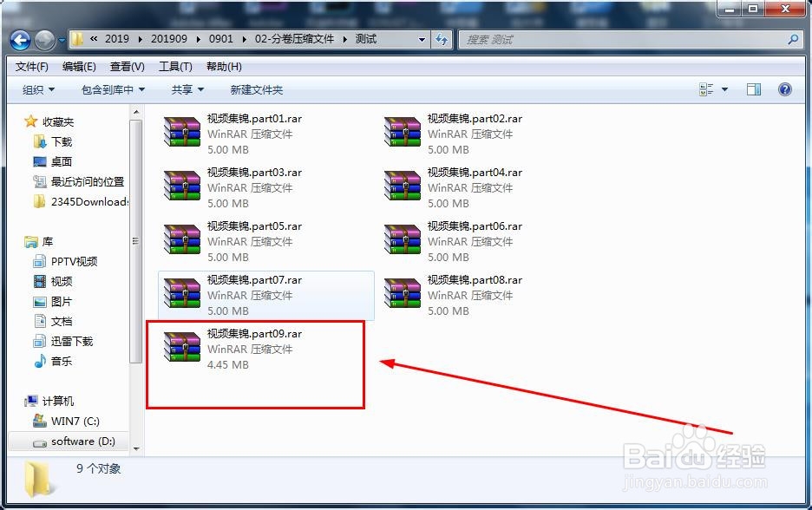Open the 文件(F) menu
This screenshot has width=812, height=510.
click(31, 66)
